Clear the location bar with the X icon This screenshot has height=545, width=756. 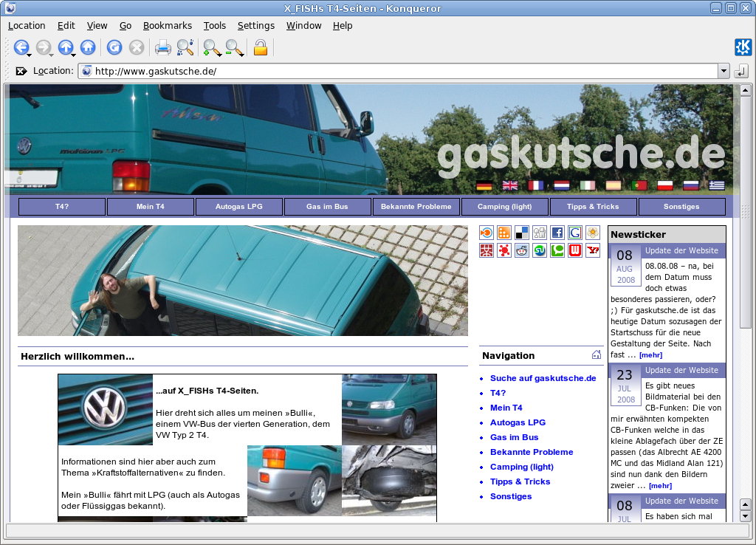tap(21, 72)
